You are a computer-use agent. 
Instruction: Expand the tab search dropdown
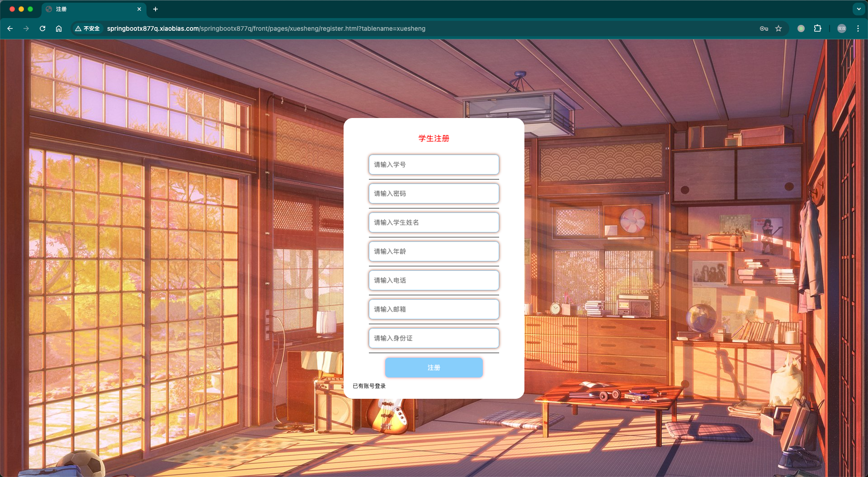click(859, 9)
